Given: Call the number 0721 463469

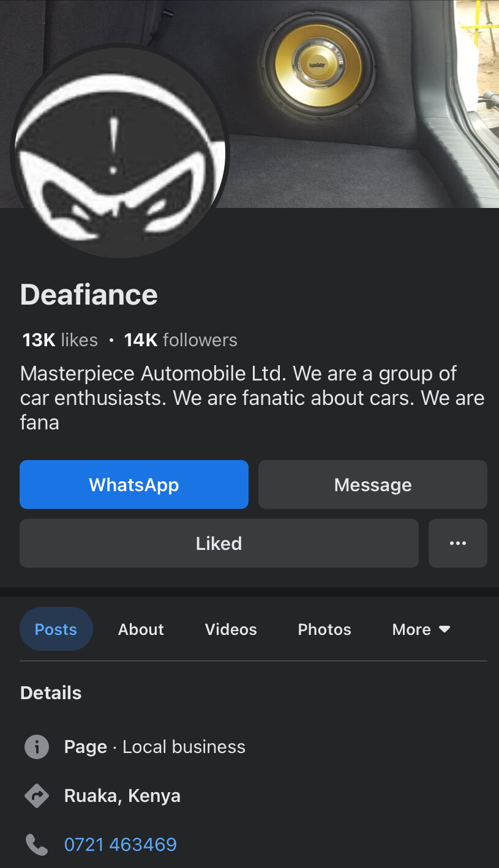Looking at the screenshot, I should pos(121,845).
